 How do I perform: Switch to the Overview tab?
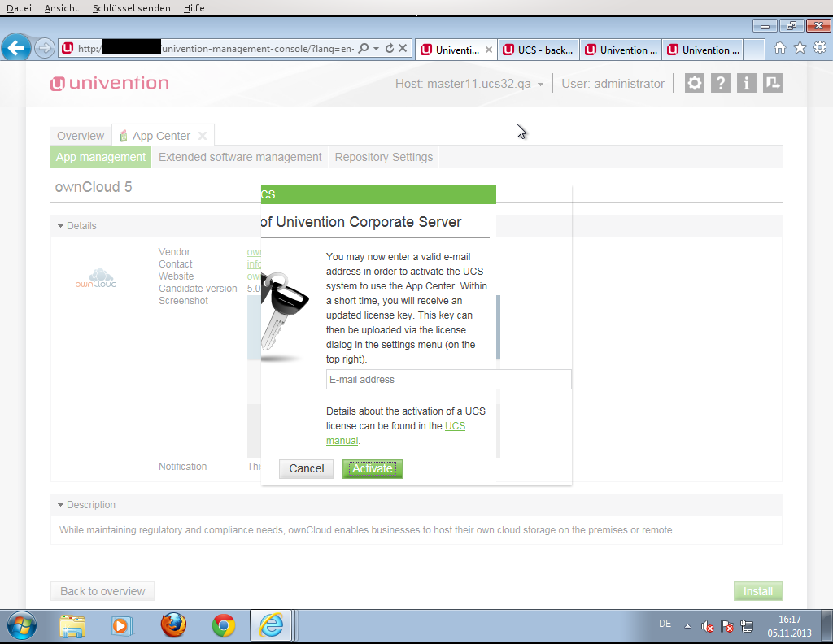81,136
